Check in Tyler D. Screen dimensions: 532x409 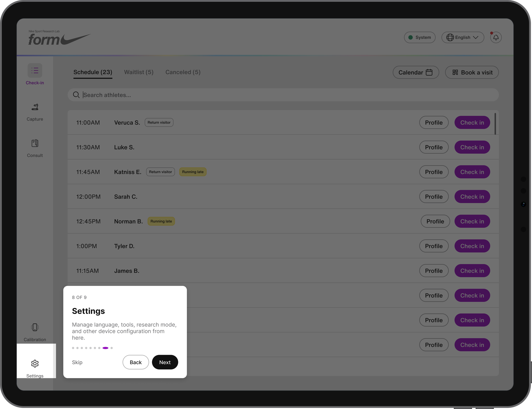[x=472, y=246]
